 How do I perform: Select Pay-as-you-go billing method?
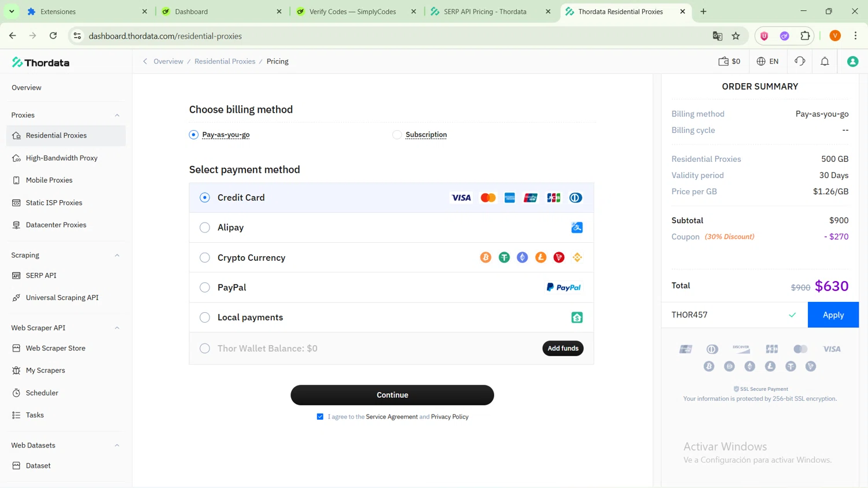coord(193,135)
